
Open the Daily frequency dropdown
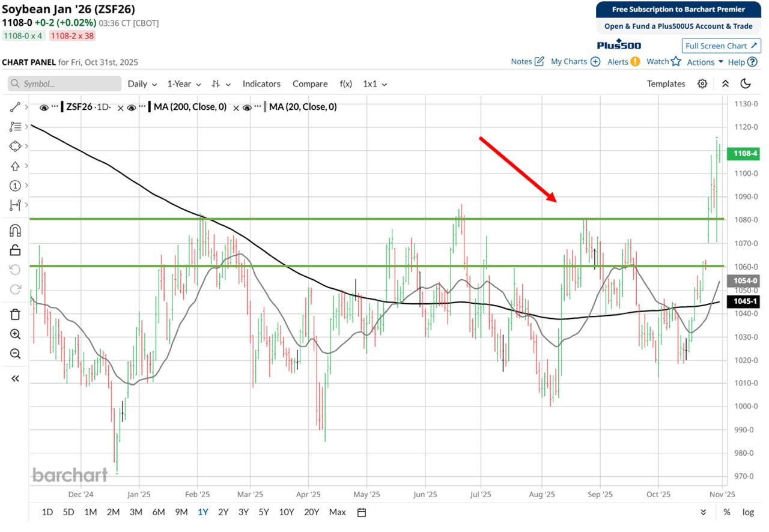pyautogui.click(x=142, y=84)
